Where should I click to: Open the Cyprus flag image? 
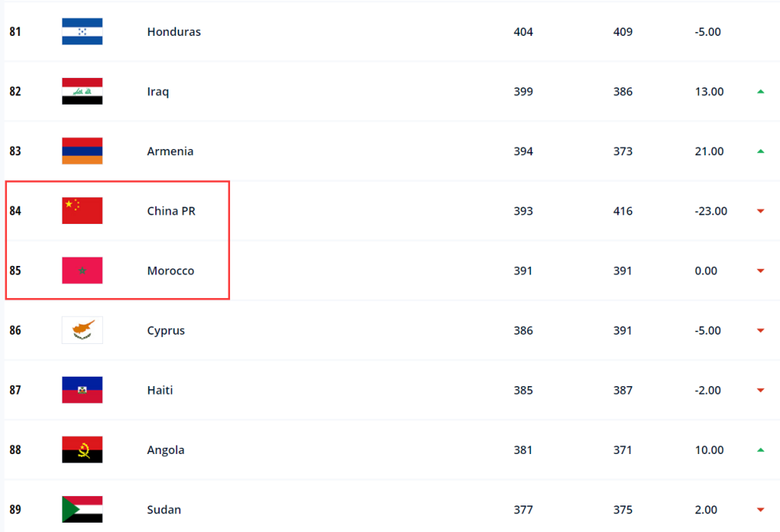tap(82, 330)
